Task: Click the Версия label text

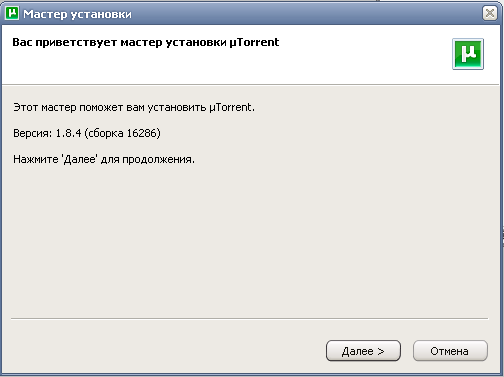Action: click(x=33, y=133)
